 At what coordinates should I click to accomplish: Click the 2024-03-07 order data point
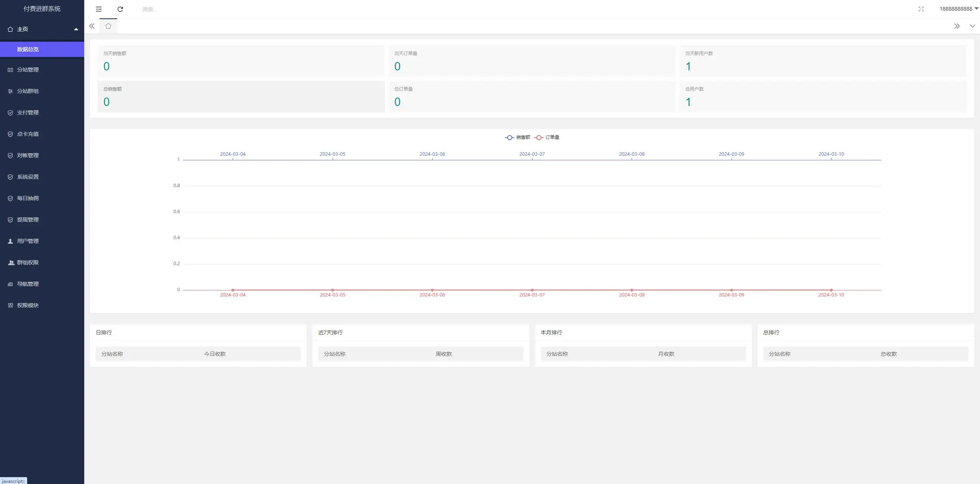point(532,290)
